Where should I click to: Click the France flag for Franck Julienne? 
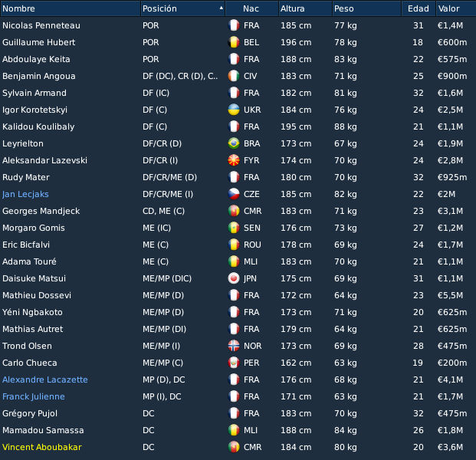click(x=234, y=396)
